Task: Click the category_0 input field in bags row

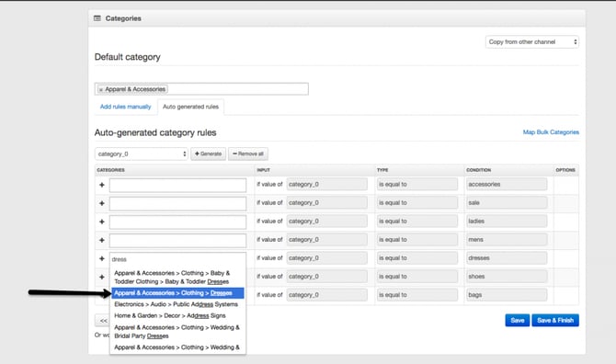Action: (x=327, y=295)
